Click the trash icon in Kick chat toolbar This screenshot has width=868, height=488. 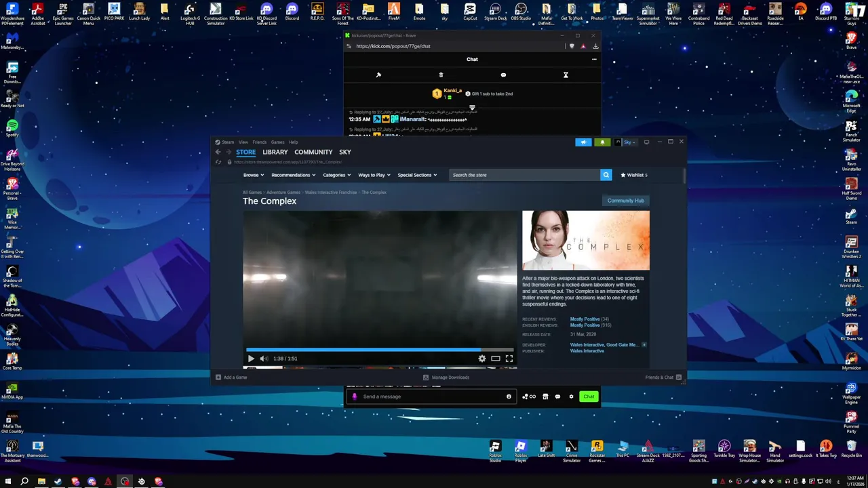pyautogui.click(x=441, y=75)
